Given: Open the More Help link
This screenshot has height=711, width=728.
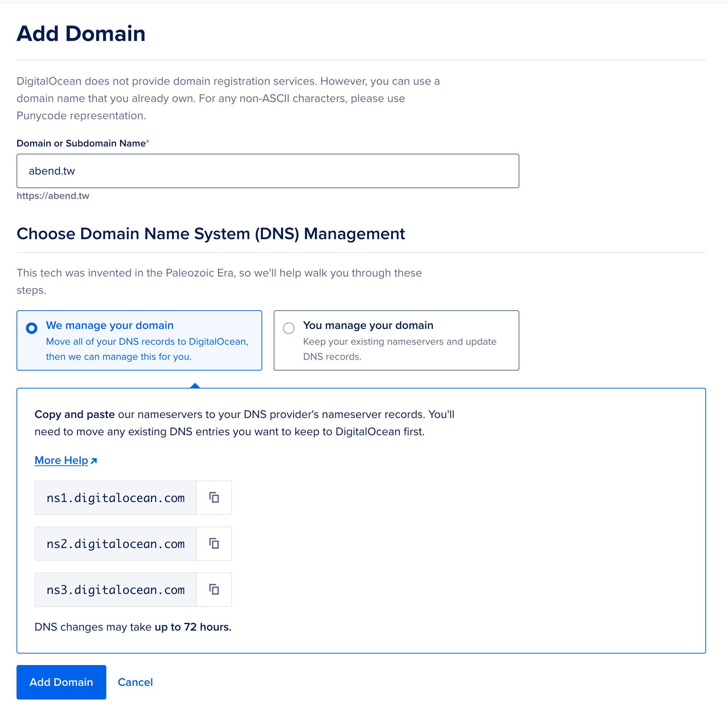Looking at the screenshot, I should [61, 460].
